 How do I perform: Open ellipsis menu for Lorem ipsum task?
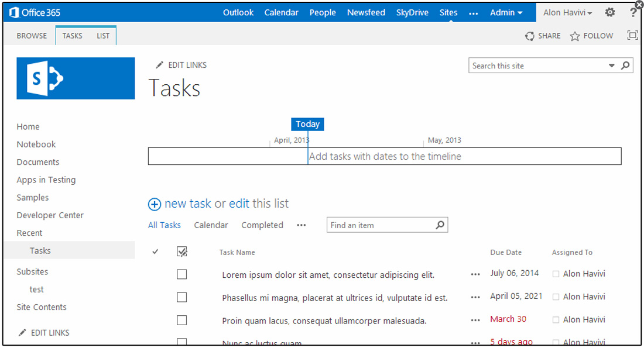tap(475, 274)
